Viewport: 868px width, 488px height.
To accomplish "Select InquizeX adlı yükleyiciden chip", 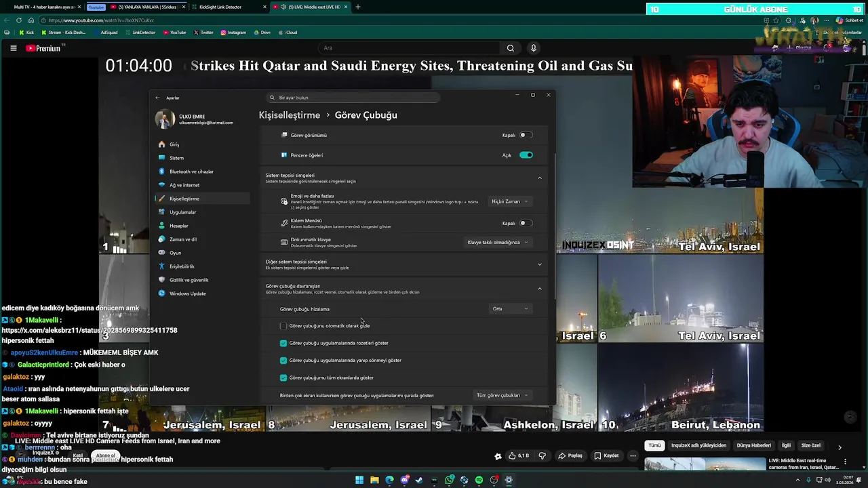I will pyautogui.click(x=698, y=446).
